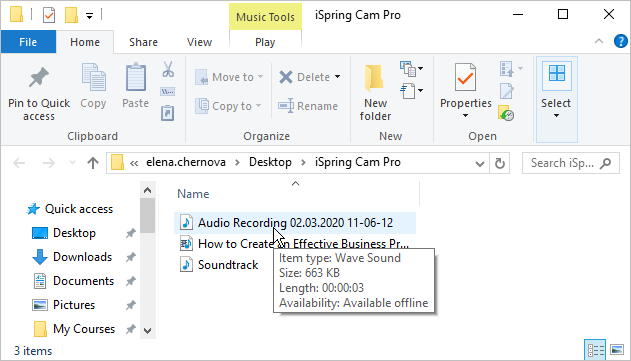Click the Search iSpring Cam Pro field

coord(571,163)
